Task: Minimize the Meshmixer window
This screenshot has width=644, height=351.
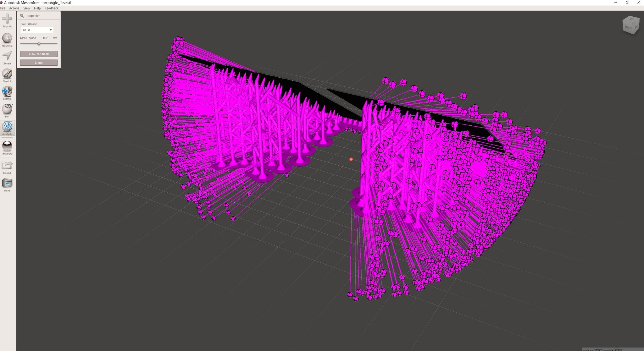Action: pos(615,3)
